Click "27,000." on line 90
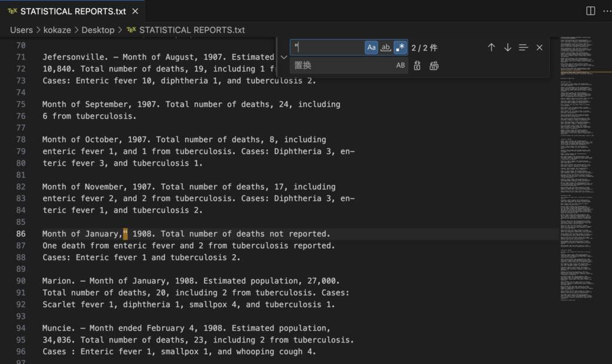Viewport: 612px width, 364px height. point(323,281)
